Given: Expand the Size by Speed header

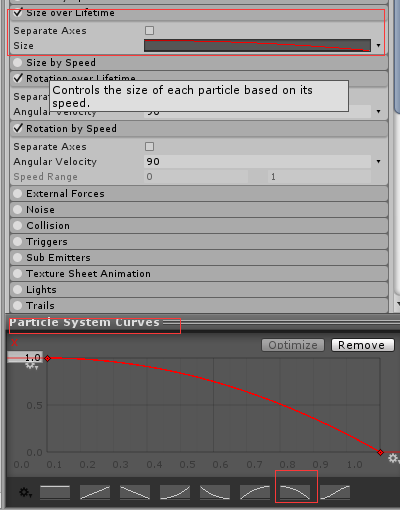Looking at the screenshot, I should [199, 63].
